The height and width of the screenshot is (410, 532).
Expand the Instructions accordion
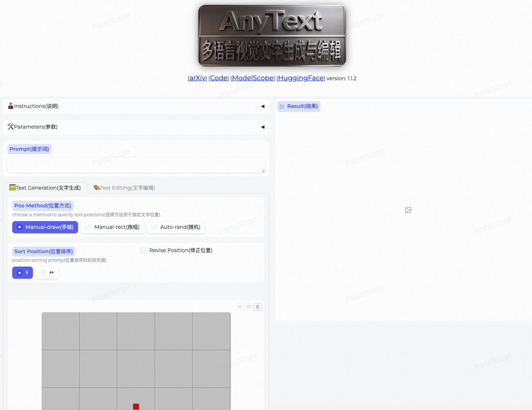(136, 106)
